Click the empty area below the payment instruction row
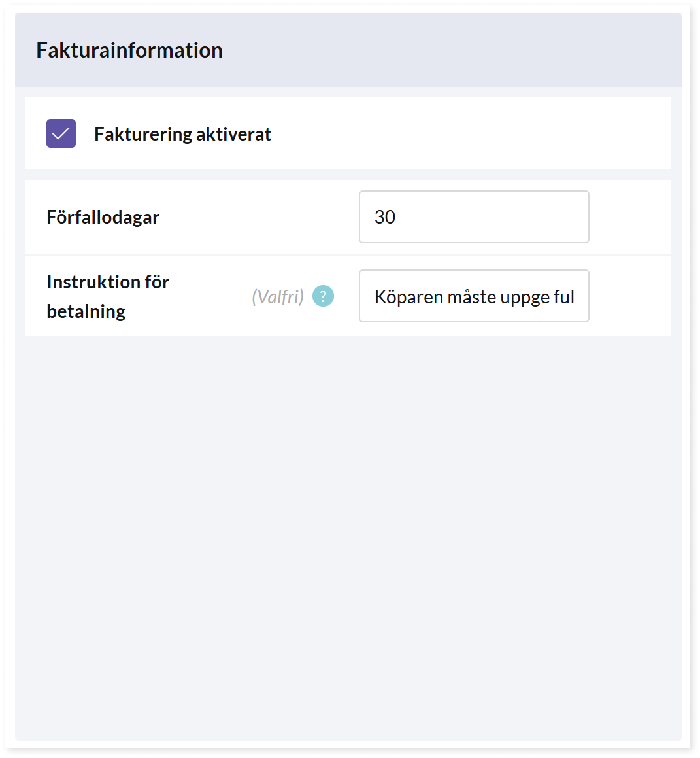The image size is (700, 758). pos(348,536)
